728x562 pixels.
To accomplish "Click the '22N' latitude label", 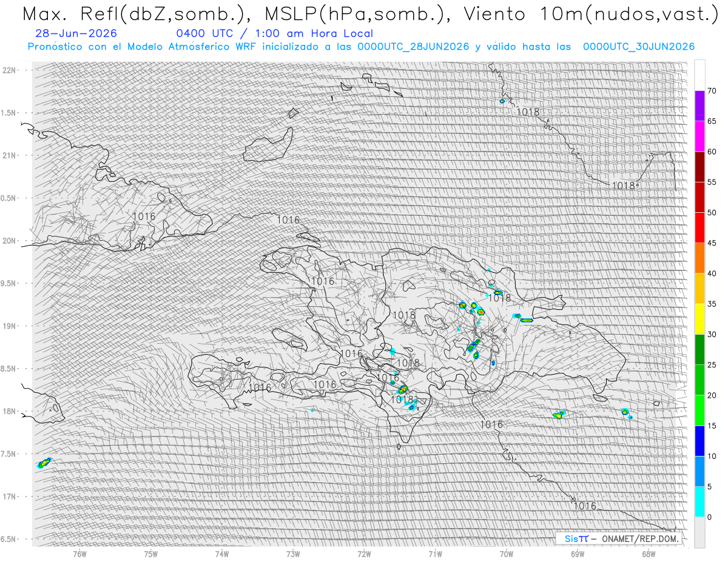I will point(9,70).
